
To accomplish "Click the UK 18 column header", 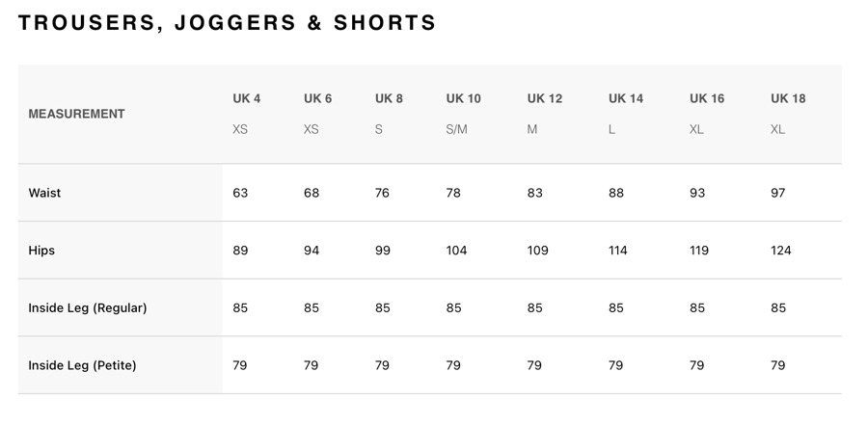I will [788, 99].
